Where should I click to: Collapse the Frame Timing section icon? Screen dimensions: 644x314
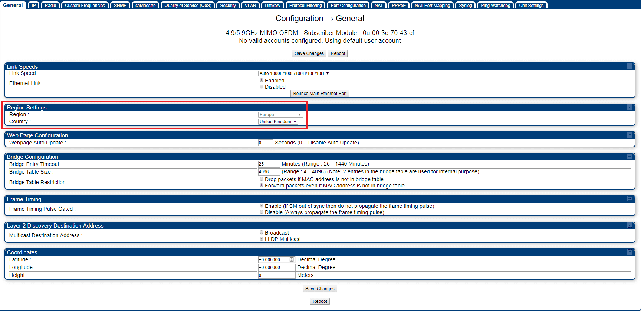point(630,199)
